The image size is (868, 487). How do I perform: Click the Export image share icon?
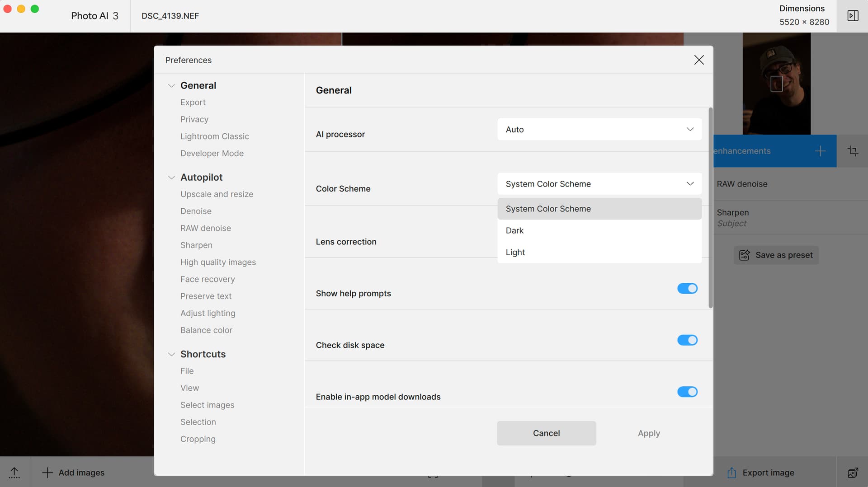731,473
